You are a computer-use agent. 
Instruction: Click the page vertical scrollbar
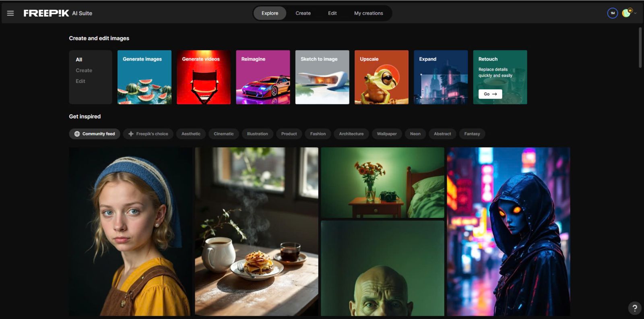pyautogui.click(x=640, y=48)
